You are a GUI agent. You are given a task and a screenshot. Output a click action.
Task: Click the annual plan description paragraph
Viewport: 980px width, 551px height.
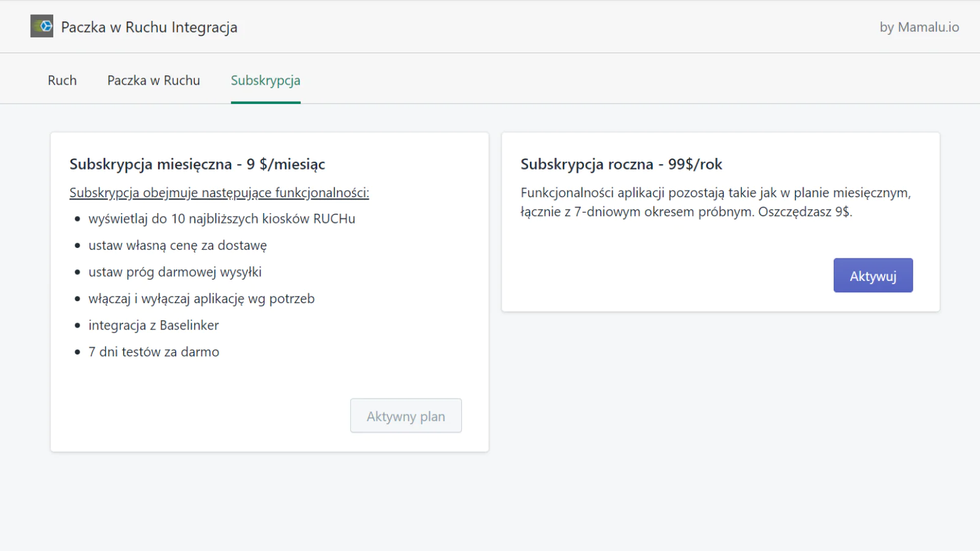[715, 202]
